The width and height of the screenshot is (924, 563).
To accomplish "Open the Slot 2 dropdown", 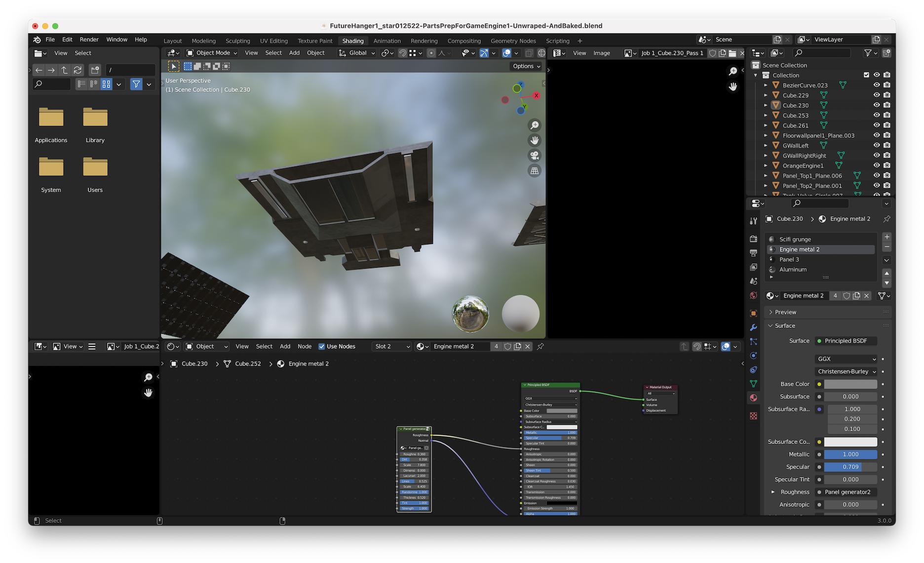I will tap(392, 347).
